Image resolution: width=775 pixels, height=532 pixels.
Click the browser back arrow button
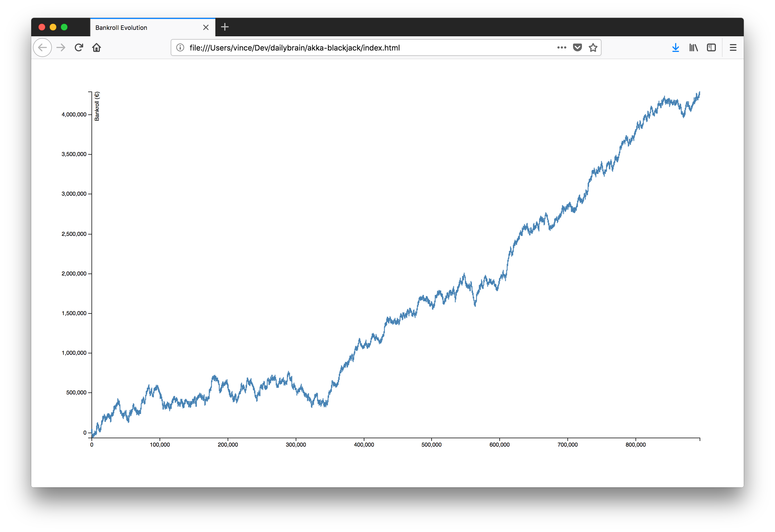tap(42, 48)
